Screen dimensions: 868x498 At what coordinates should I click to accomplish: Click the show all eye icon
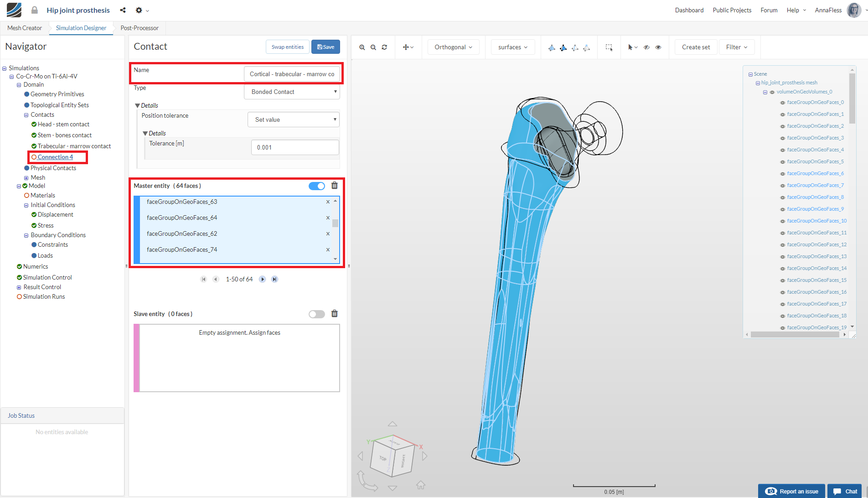click(658, 47)
